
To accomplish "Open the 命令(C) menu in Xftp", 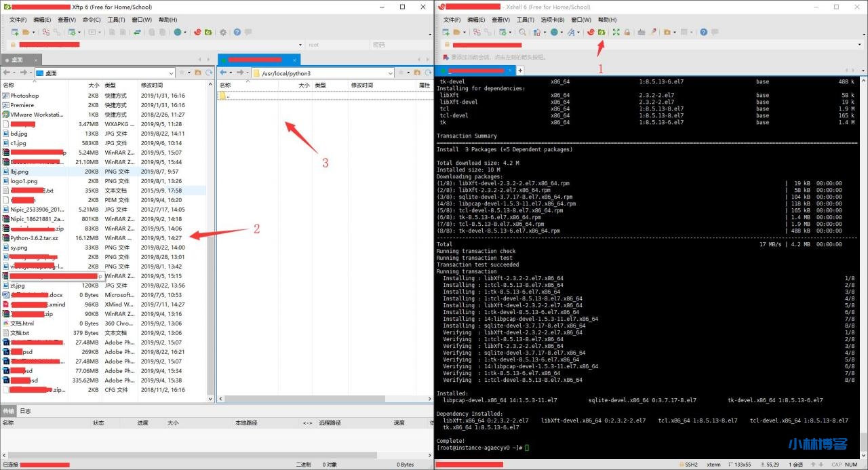I will (91, 20).
